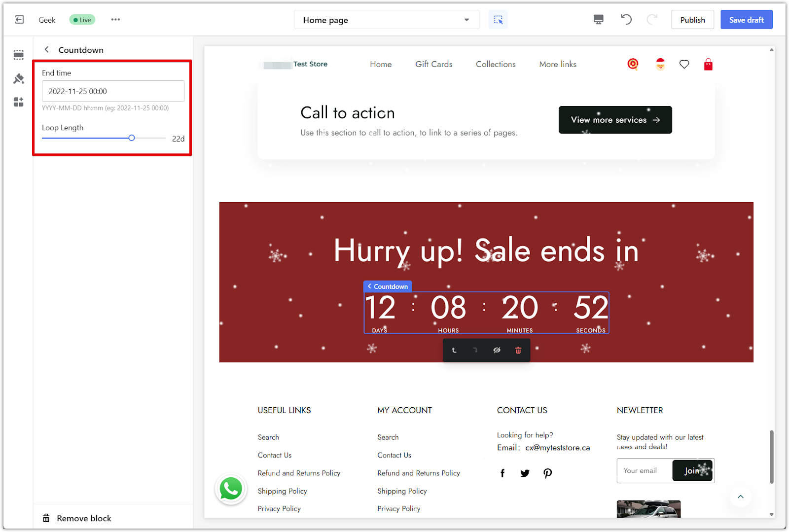Delete Countdown block with red trash icon
This screenshot has width=789, height=532.
518,350
